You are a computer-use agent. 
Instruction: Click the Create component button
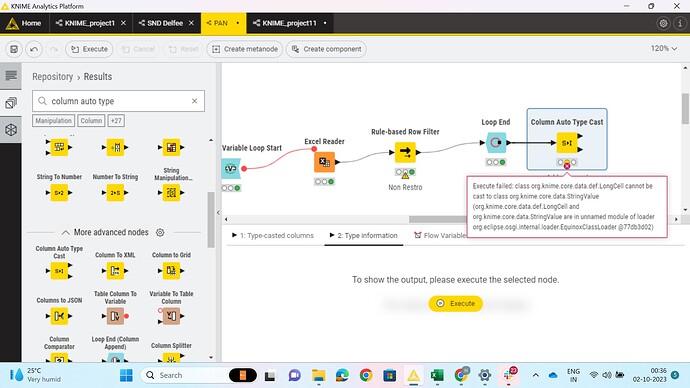326,49
